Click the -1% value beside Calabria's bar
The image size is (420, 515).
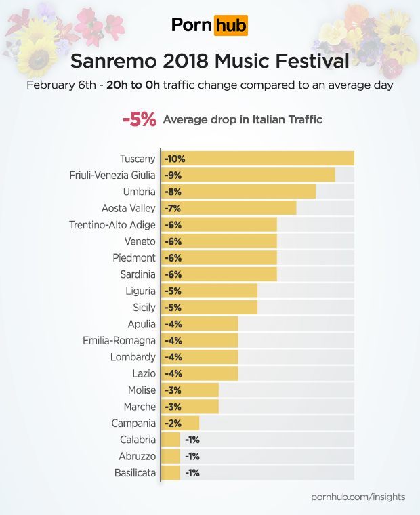[x=192, y=440]
